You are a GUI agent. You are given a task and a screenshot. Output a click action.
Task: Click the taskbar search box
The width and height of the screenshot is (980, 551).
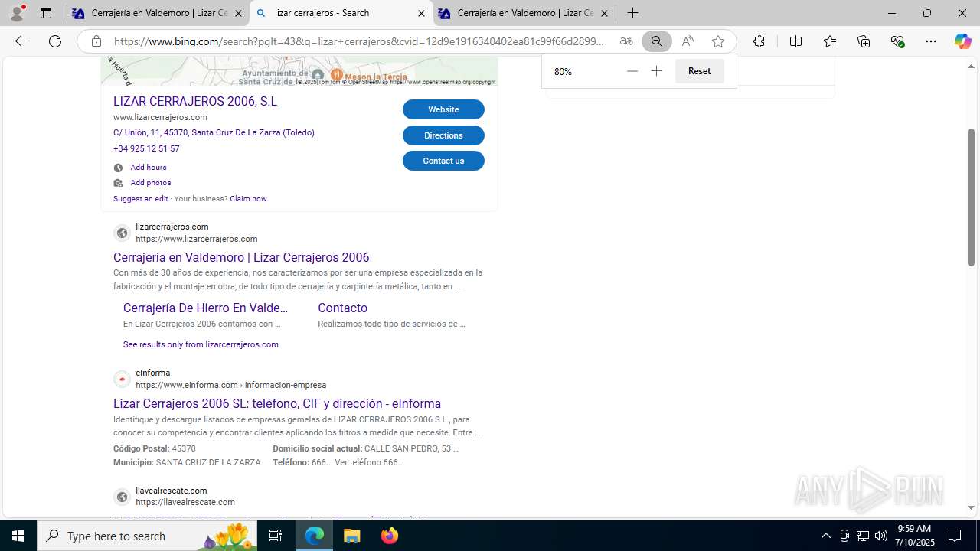point(149,536)
